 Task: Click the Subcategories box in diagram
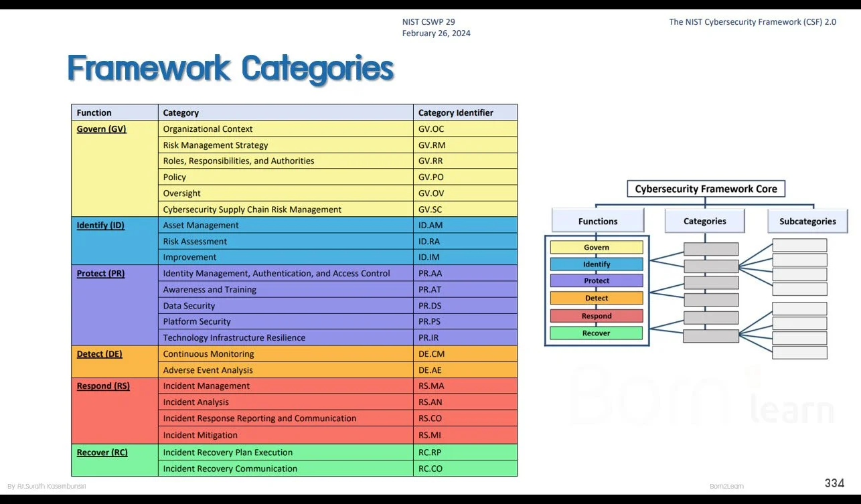807,221
